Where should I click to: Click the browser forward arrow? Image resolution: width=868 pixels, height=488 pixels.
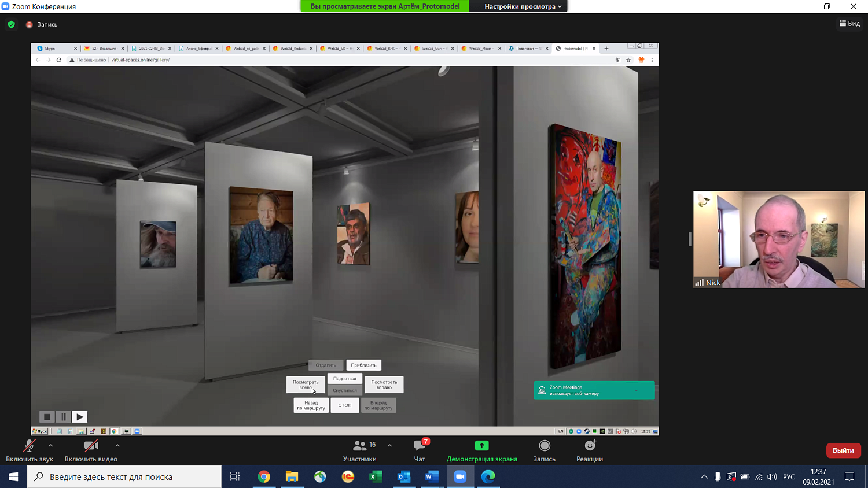(49, 60)
